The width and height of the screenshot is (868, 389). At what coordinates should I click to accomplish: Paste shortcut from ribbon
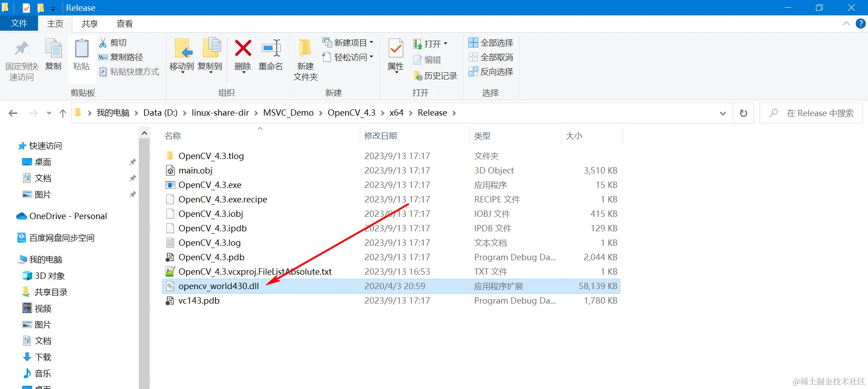[129, 71]
